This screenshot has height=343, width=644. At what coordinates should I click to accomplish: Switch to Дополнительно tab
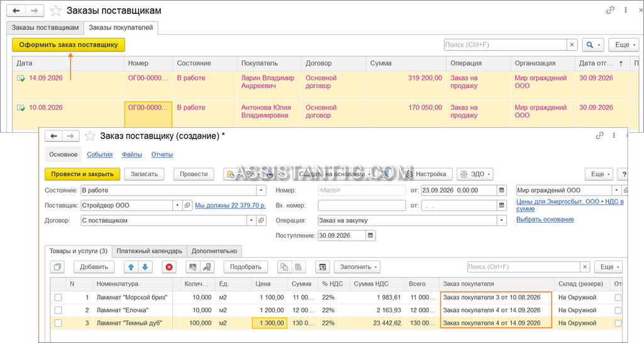tap(214, 251)
